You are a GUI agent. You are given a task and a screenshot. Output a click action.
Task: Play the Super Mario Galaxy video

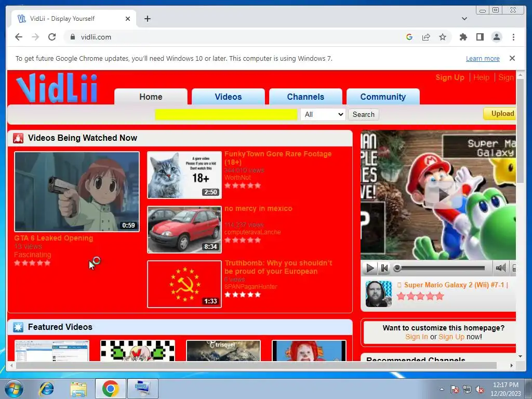point(443,195)
